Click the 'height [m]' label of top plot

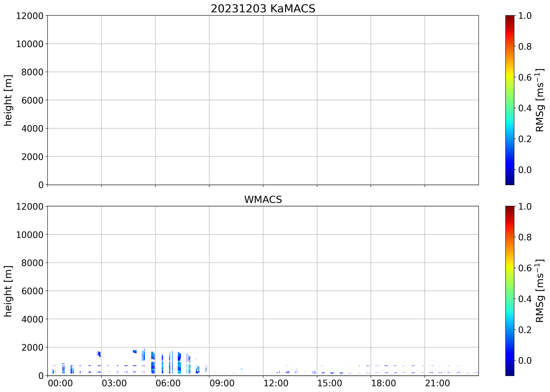point(8,100)
